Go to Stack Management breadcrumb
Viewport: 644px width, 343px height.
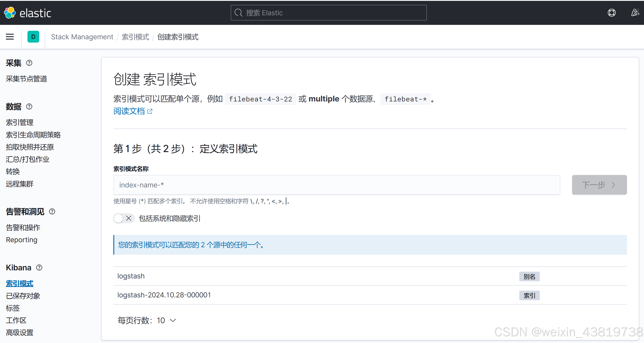82,37
